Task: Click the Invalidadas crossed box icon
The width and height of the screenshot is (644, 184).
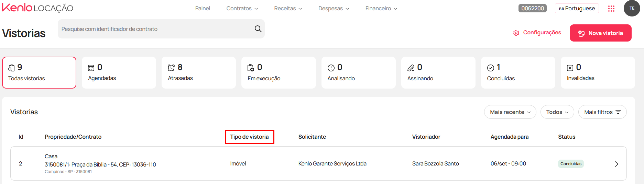Action: [570, 68]
